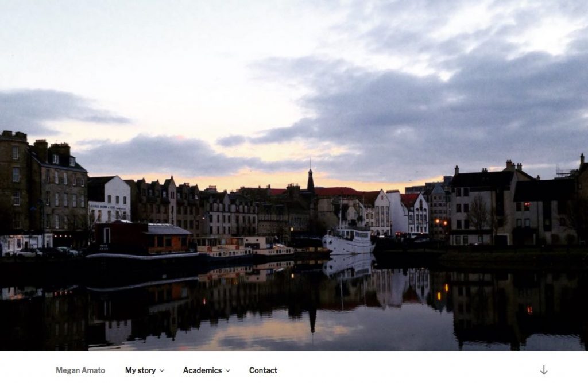Click the harbour sunset header image
The height and width of the screenshot is (383, 588).
[x=294, y=175]
